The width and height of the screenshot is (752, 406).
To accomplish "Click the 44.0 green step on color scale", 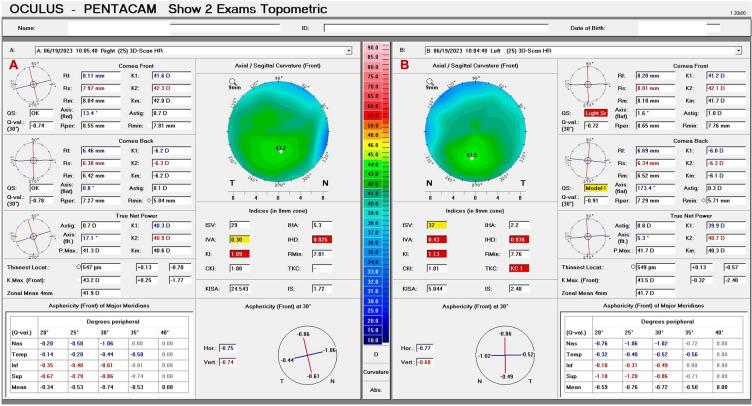I will click(373, 164).
